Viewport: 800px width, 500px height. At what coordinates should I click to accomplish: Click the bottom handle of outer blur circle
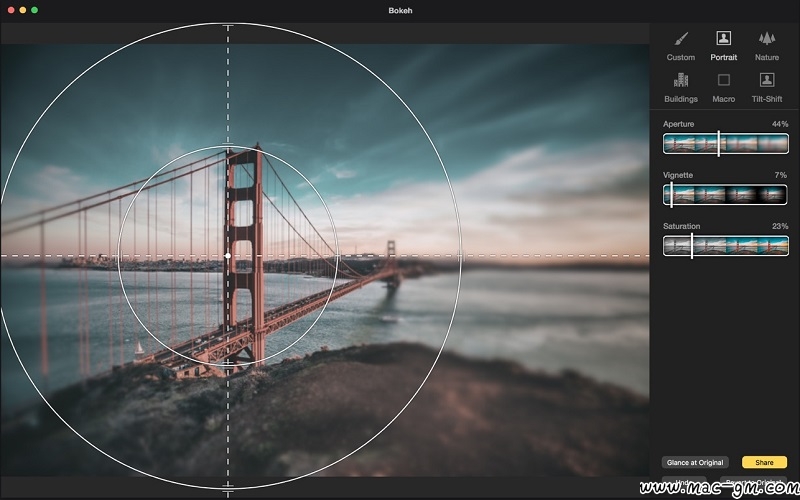coord(228,487)
